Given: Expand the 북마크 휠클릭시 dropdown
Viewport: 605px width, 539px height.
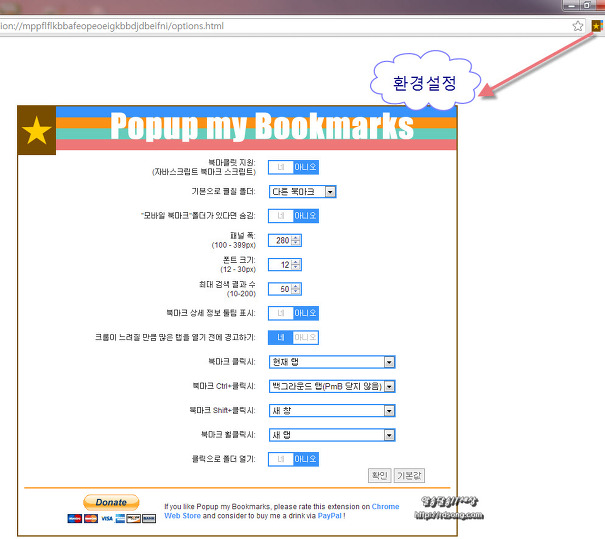Looking at the screenshot, I should [x=333, y=435].
